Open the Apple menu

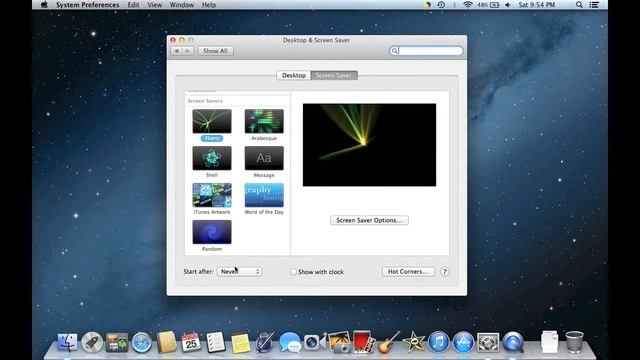click(x=44, y=5)
